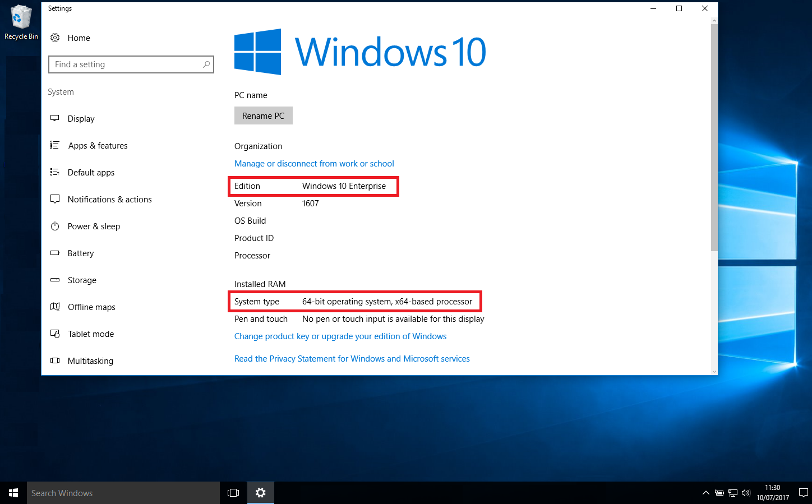Select the Apps & features list icon

point(55,145)
